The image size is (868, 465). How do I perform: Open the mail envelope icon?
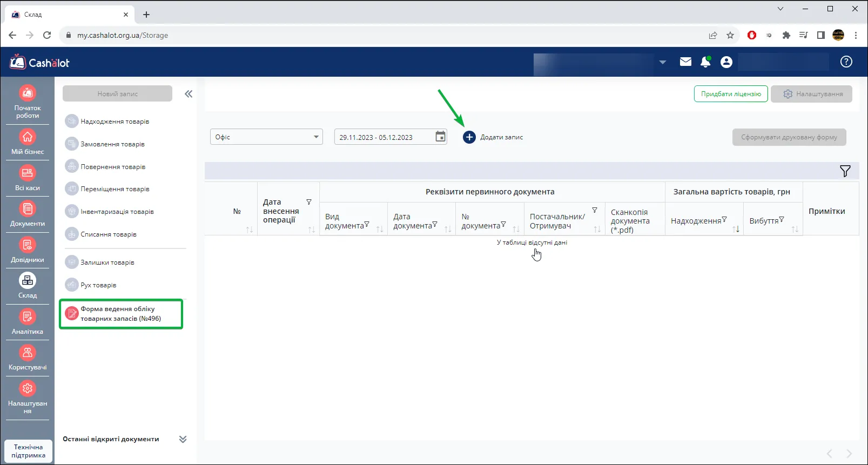[685, 62]
